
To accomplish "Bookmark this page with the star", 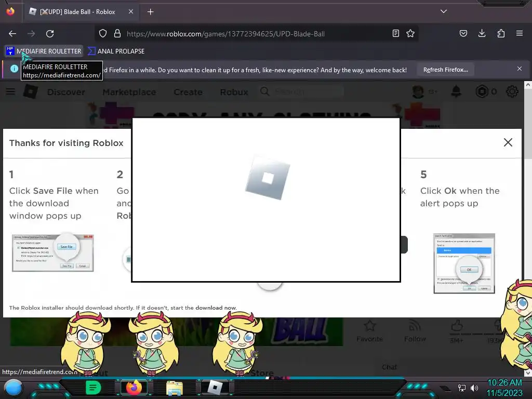I will 410,34.
